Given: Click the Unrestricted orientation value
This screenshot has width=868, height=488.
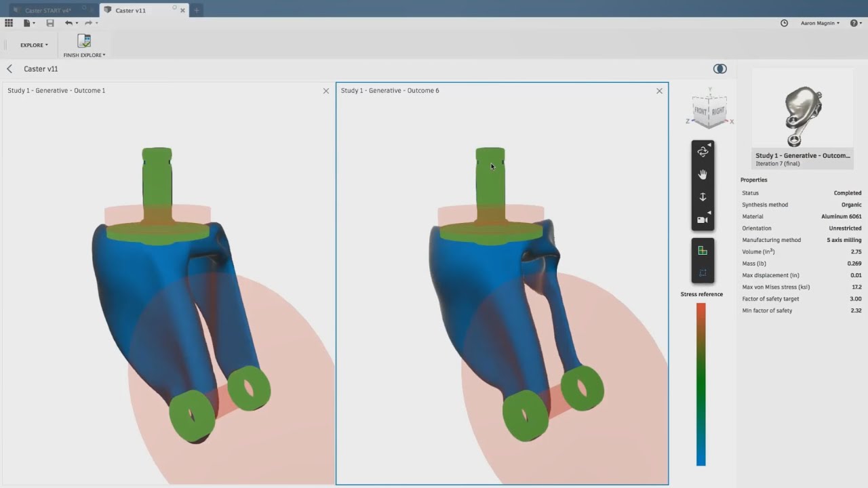Looking at the screenshot, I should [x=845, y=228].
